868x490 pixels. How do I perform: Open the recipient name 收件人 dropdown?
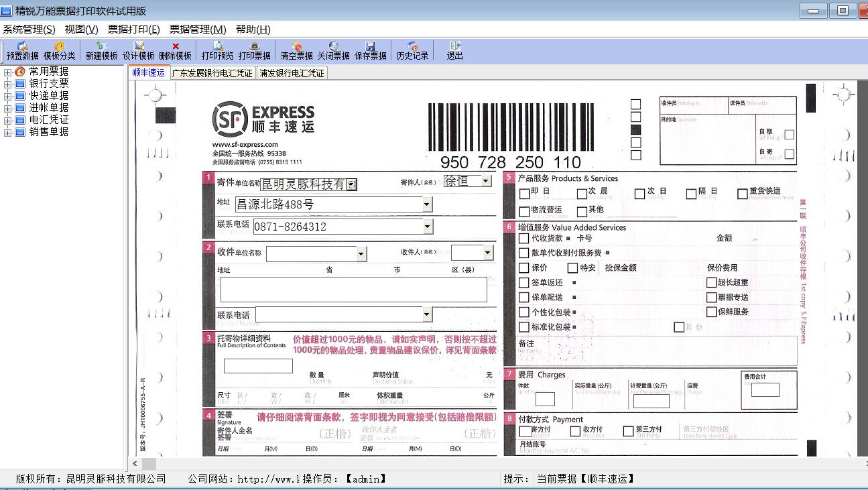[488, 253]
